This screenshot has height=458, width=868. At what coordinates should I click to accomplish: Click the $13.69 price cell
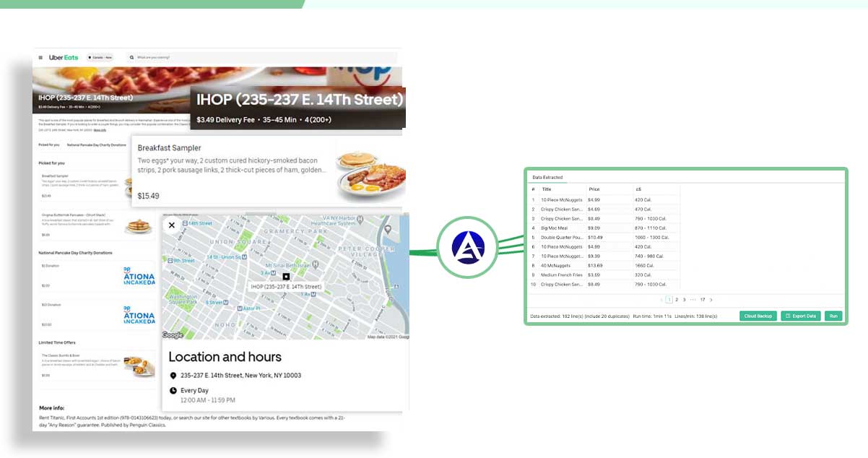[595, 265]
